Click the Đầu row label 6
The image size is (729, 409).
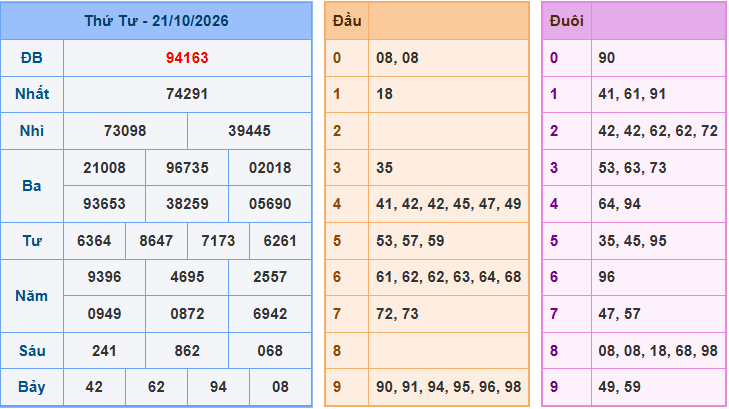[x=337, y=277]
